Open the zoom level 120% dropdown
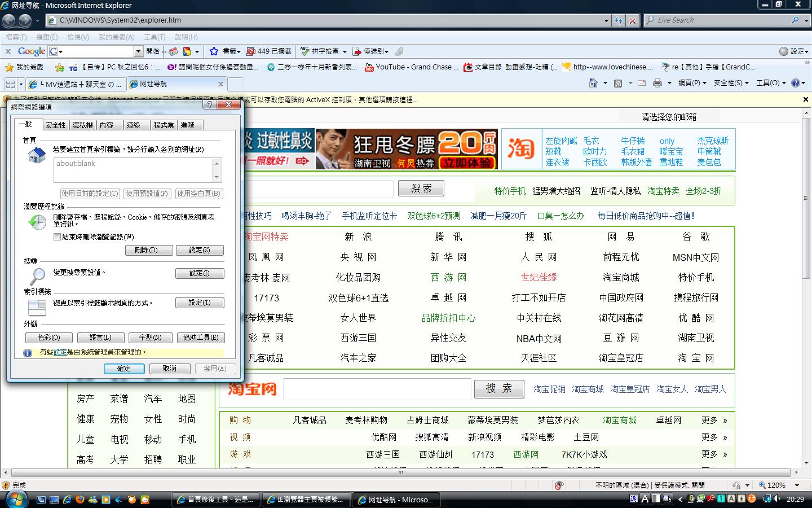812x508 pixels. pos(797,485)
